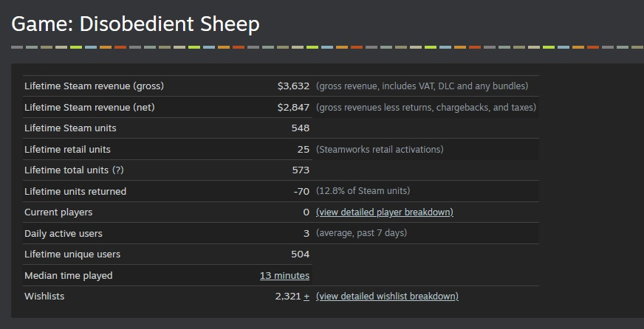Screen dimensions: 644x329
Task: Click the $3,632 gross revenue value
Action: 293,86
